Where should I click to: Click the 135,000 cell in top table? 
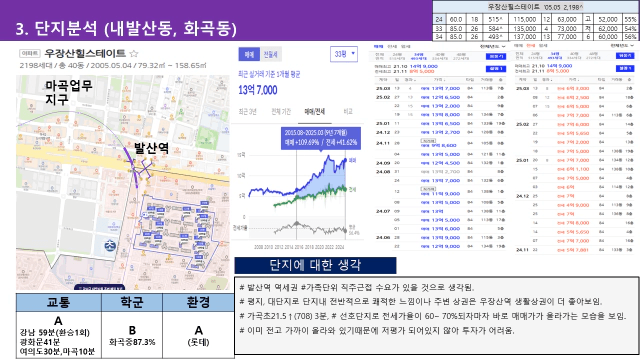(x=524, y=29)
